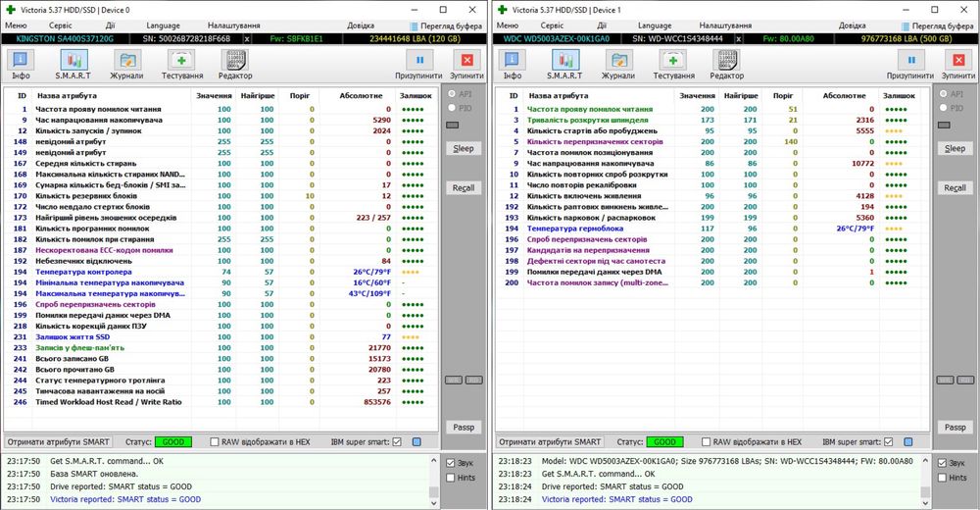The width and height of the screenshot is (980, 510).
Task: Open Сервіс menu in Device 0 window
Action: pyautogui.click(x=61, y=25)
